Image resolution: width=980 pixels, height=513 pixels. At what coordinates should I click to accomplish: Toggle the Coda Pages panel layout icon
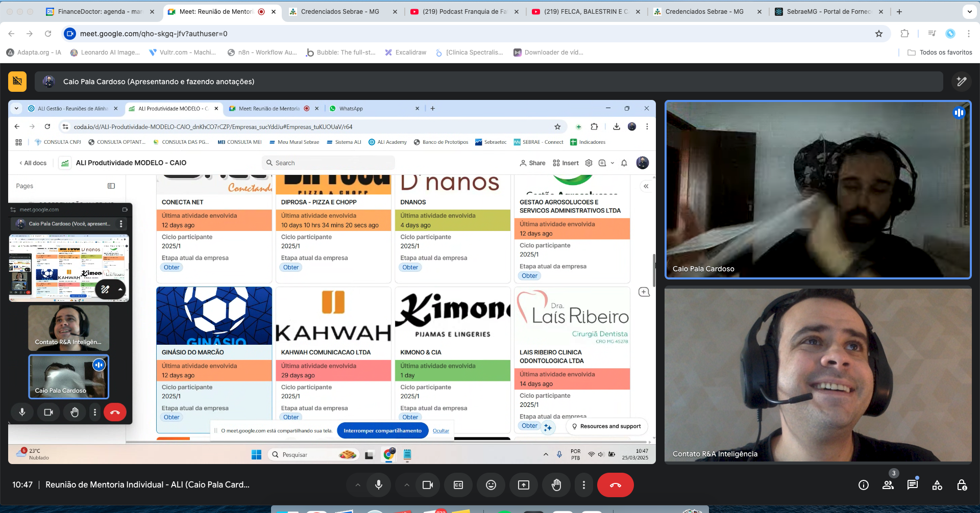111,186
